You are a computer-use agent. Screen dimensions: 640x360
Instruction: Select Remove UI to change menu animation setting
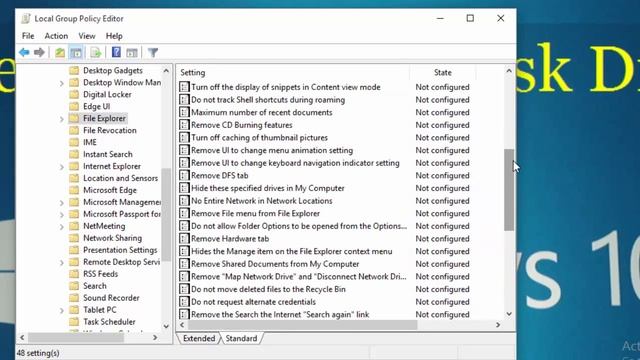tap(272, 150)
